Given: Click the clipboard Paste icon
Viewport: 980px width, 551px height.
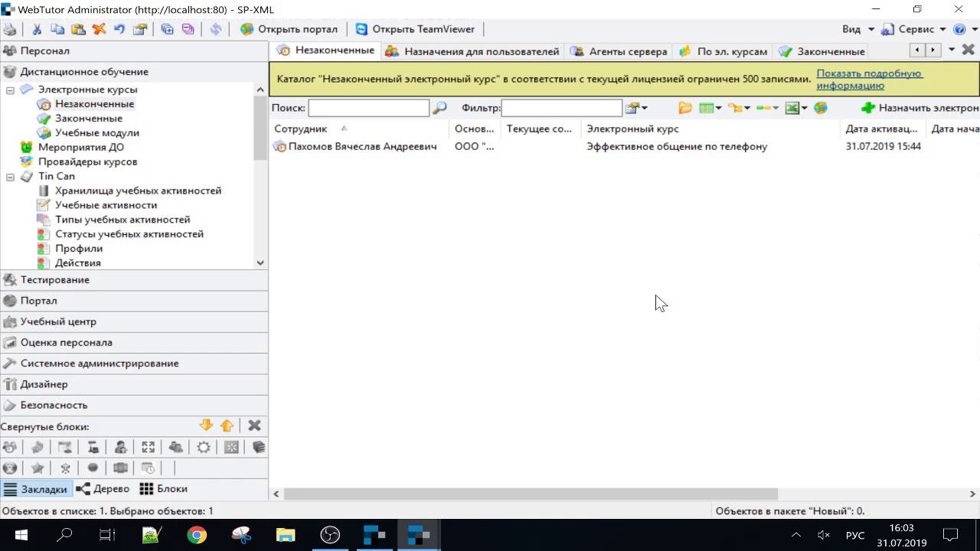Looking at the screenshot, I should pos(78,29).
